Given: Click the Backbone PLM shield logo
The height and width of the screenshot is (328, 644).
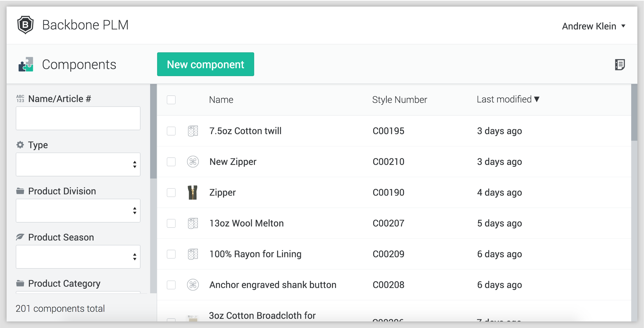Looking at the screenshot, I should coord(25,25).
